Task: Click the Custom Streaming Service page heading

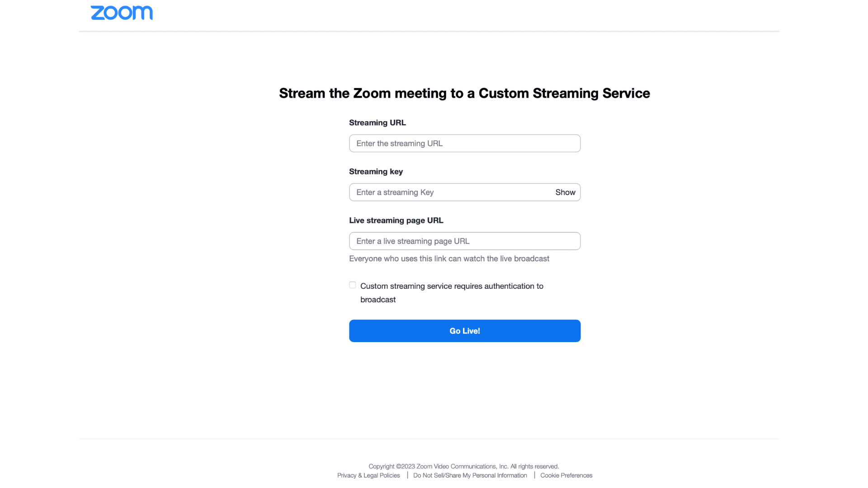Action: (x=464, y=93)
